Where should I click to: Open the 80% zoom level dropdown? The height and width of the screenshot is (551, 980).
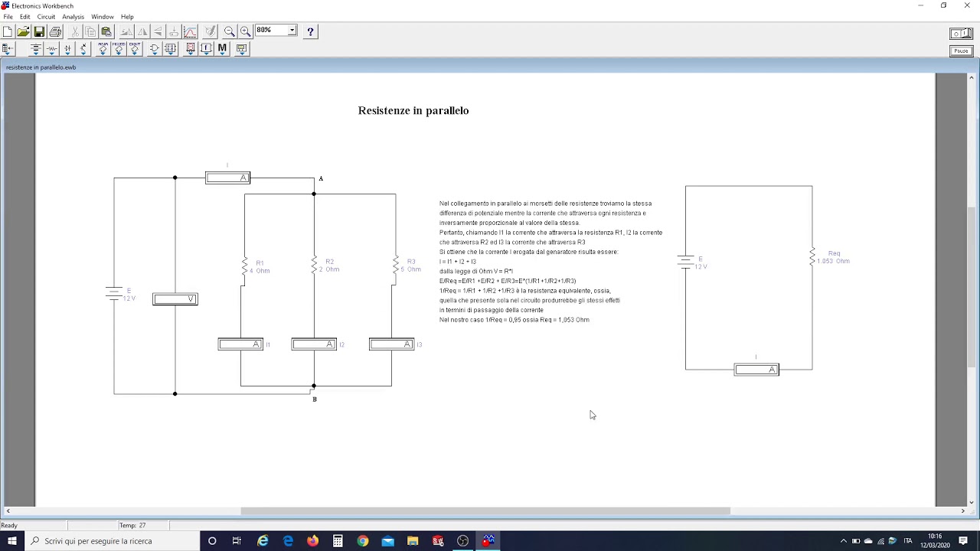[292, 31]
